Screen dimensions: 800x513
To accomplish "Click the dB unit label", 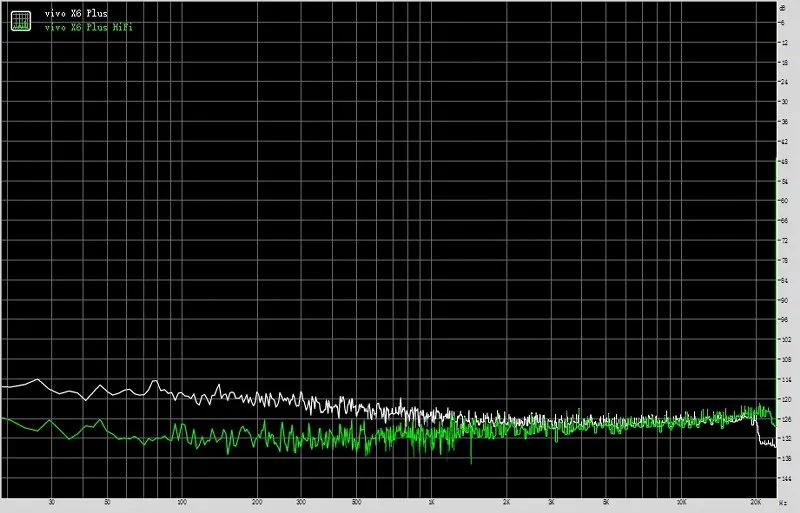I will 783,7.
